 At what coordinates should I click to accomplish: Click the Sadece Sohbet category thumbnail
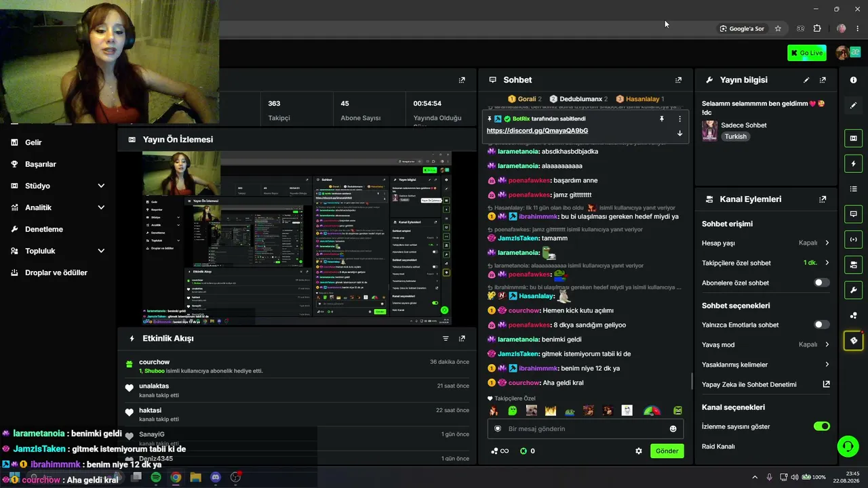710,130
